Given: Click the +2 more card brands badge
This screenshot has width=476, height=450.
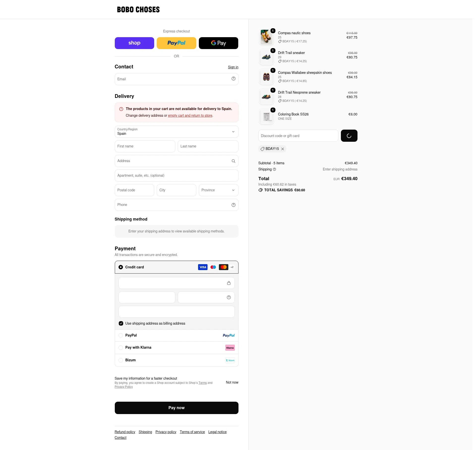Looking at the screenshot, I should pos(232,267).
